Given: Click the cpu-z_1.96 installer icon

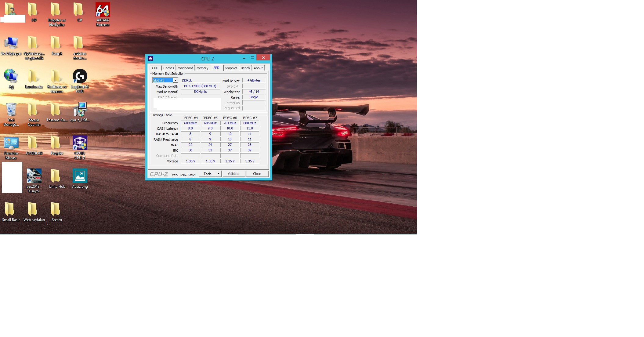Looking at the screenshot, I should [80, 110].
